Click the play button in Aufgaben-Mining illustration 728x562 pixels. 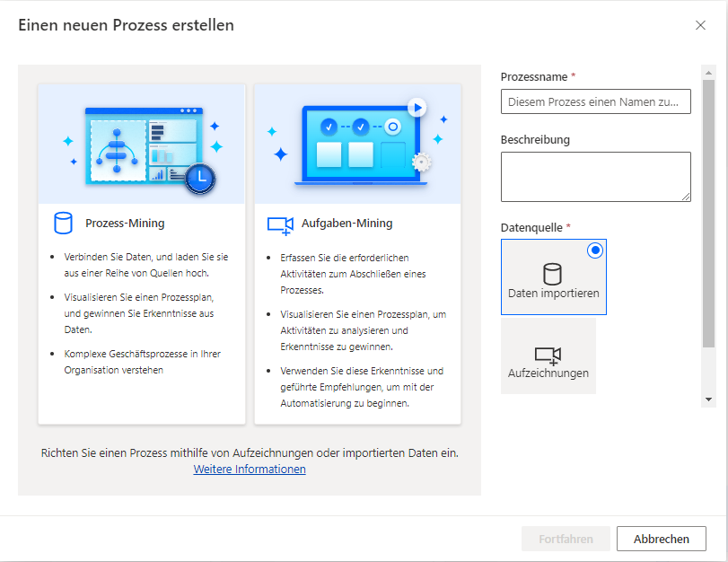pyautogui.click(x=416, y=108)
